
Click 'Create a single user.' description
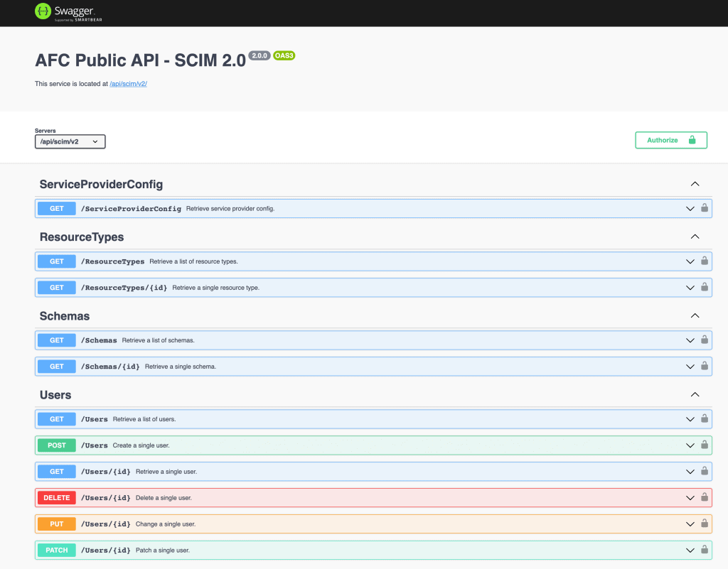tap(141, 445)
